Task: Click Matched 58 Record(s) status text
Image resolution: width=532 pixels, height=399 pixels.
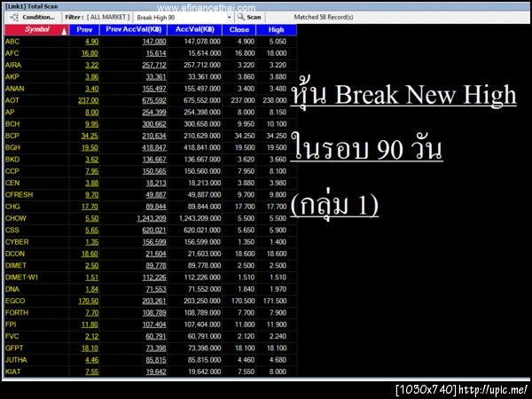Action: coord(324,18)
